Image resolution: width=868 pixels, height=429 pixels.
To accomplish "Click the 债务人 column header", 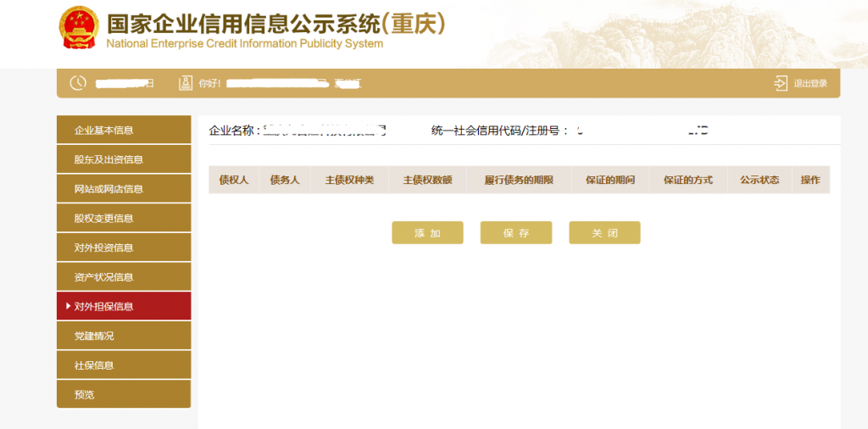I will (x=285, y=180).
